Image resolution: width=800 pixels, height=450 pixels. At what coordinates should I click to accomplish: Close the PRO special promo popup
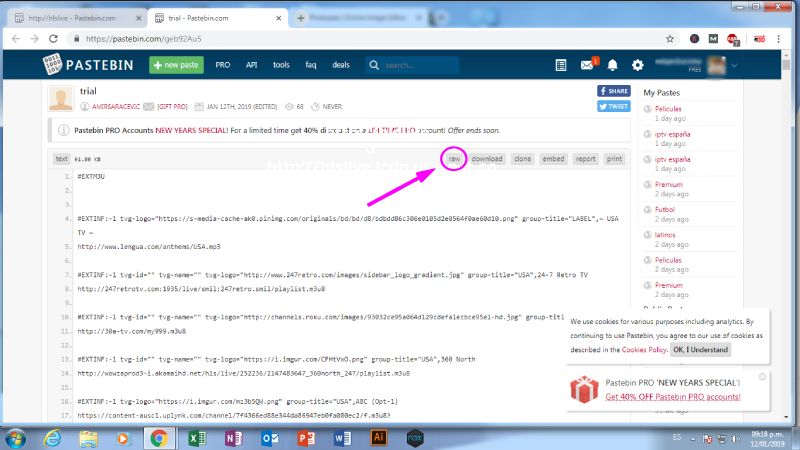pyautogui.click(x=762, y=377)
